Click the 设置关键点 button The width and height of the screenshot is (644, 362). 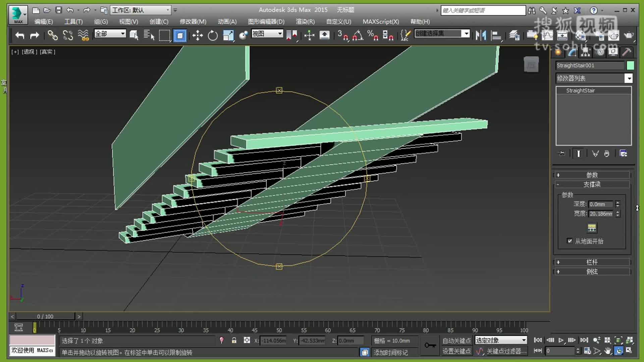coord(456,352)
